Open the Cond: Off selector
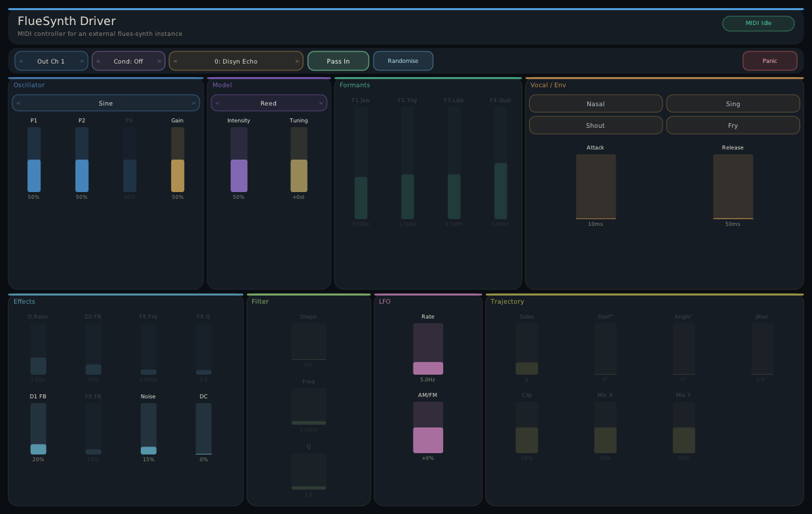Image resolution: width=812 pixels, height=514 pixels. coord(129,61)
